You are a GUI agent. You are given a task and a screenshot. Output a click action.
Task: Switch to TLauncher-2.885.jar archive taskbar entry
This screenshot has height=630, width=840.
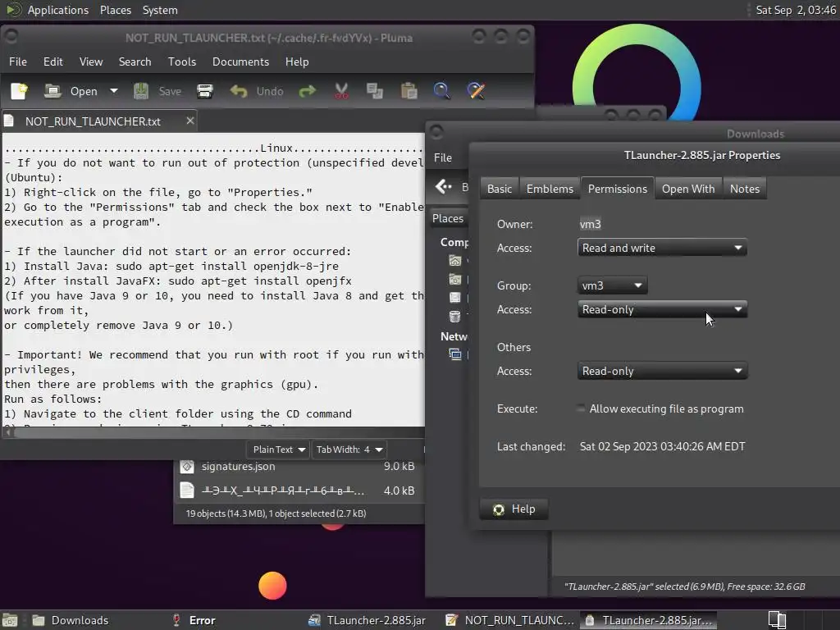coord(368,620)
